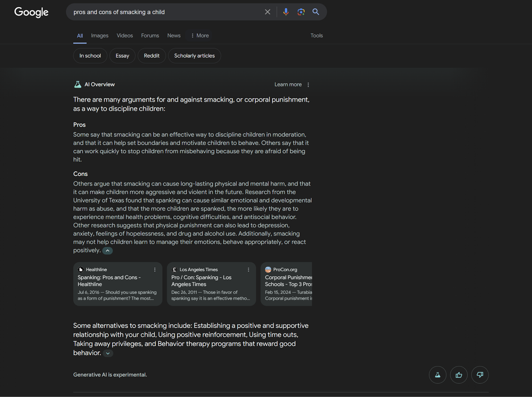Click the magnifying glass search icon
Image resolution: width=532 pixels, height=397 pixels.
click(316, 12)
